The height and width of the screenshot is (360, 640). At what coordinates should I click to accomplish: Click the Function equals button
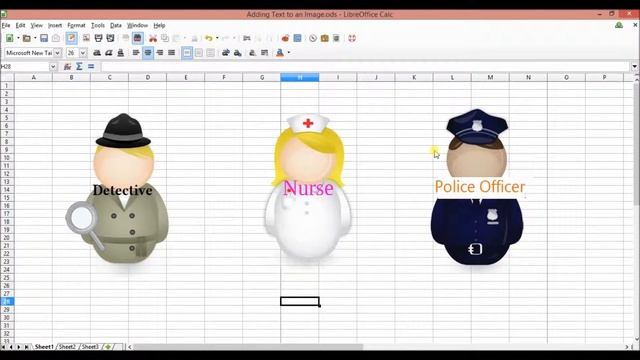click(91, 67)
